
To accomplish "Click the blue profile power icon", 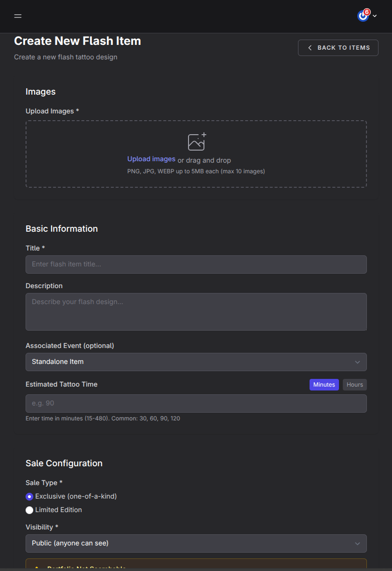I will click(x=363, y=16).
